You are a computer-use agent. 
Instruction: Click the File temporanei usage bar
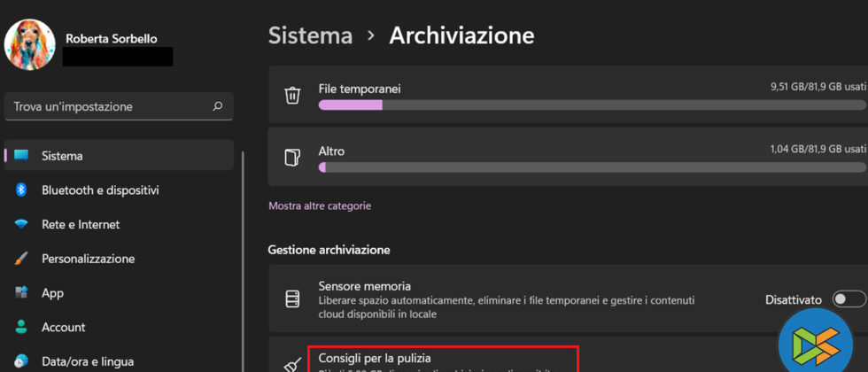[592, 105]
